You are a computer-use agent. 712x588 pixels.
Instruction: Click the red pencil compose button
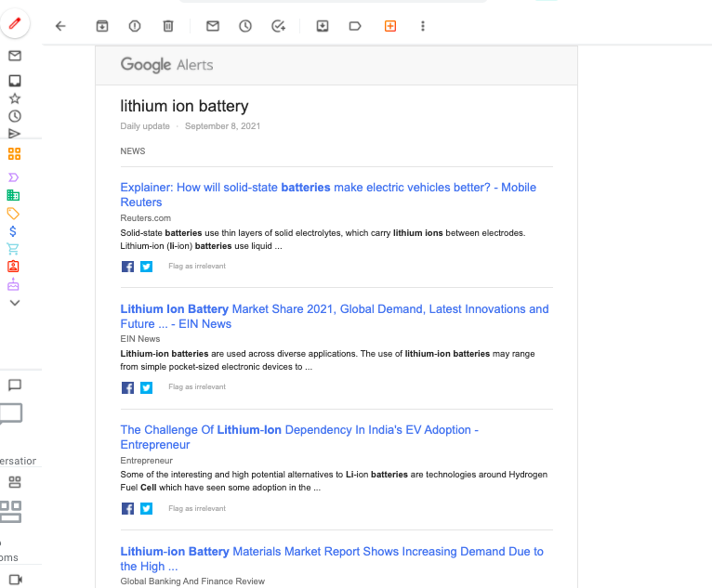[x=15, y=23]
